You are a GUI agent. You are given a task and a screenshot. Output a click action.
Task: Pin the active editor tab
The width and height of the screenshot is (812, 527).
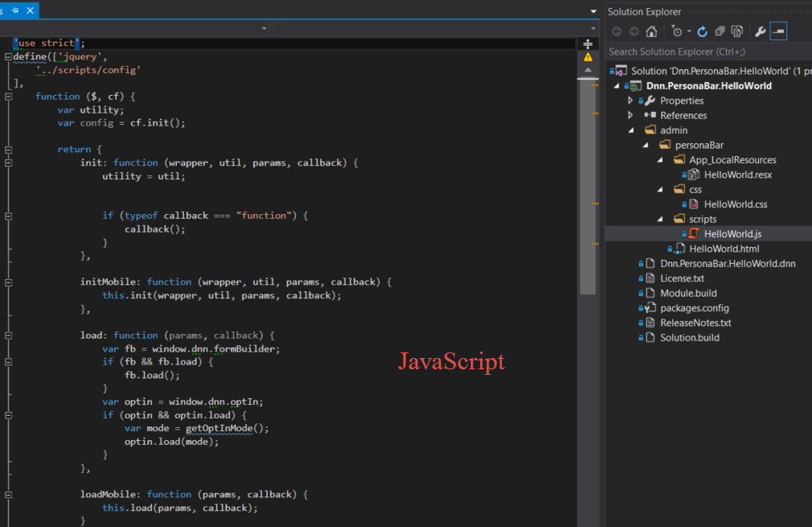pyautogui.click(x=15, y=10)
